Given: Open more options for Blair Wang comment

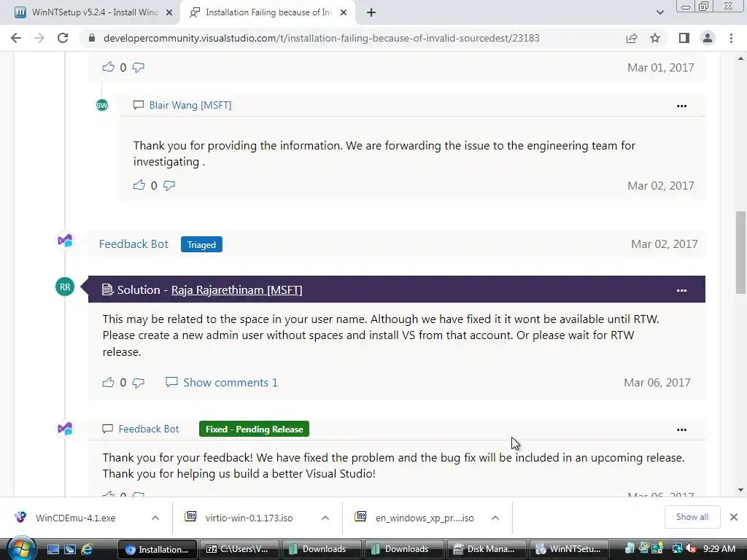Looking at the screenshot, I should (x=682, y=106).
